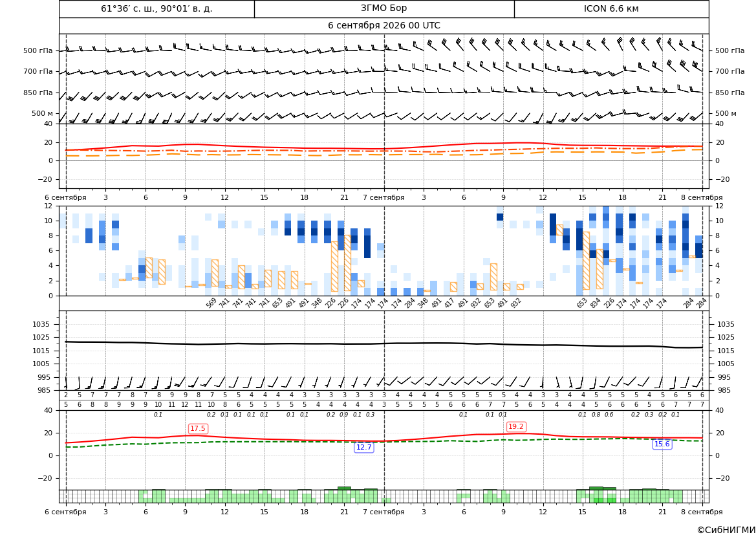
Task: Click the blue 15.6 temperature minimum label
Action: (662, 444)
